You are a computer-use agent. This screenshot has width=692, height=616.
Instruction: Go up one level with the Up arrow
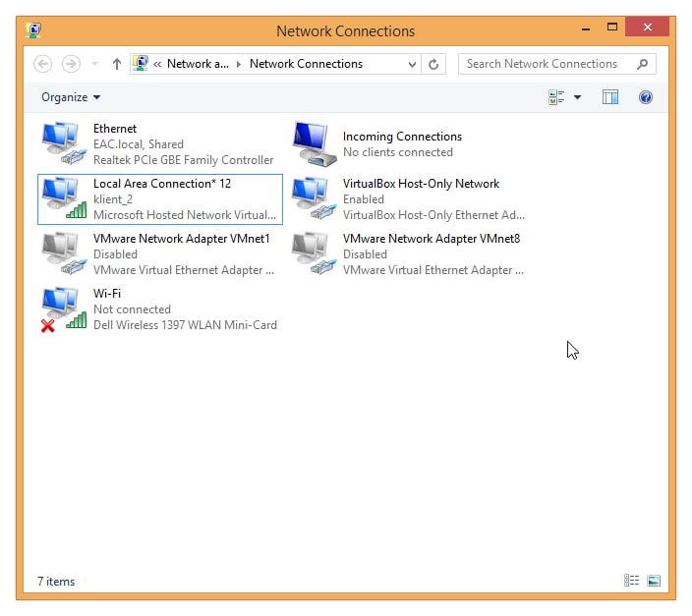tap(117, 64)
